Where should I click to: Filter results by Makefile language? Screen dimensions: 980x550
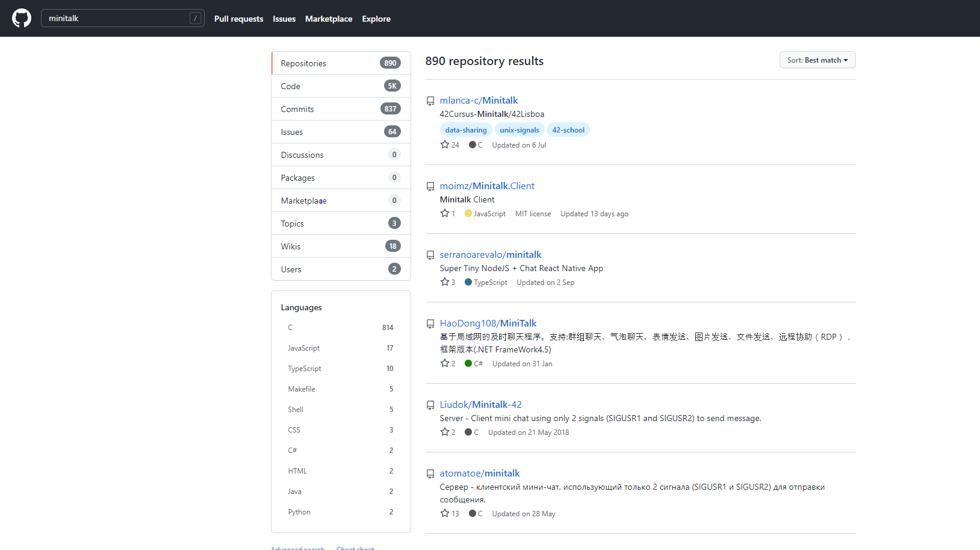(x=341, y=389)
